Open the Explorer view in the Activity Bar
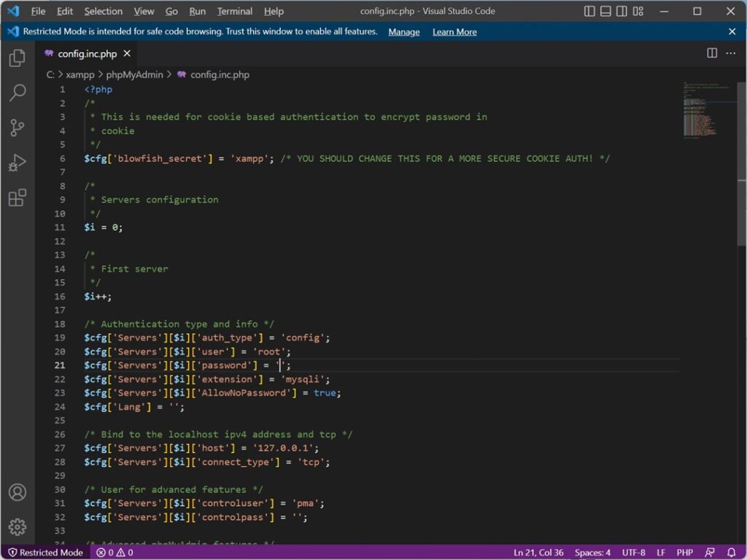The width and height of the screenshot is (747, 560). click(x=17, y=58)
